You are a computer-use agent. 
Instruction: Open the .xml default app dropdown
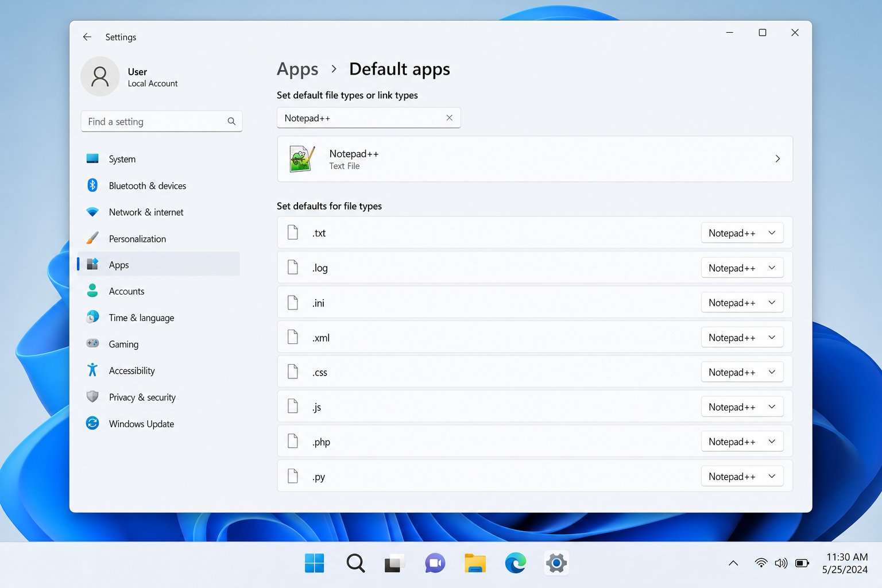[x=742, y=338]
